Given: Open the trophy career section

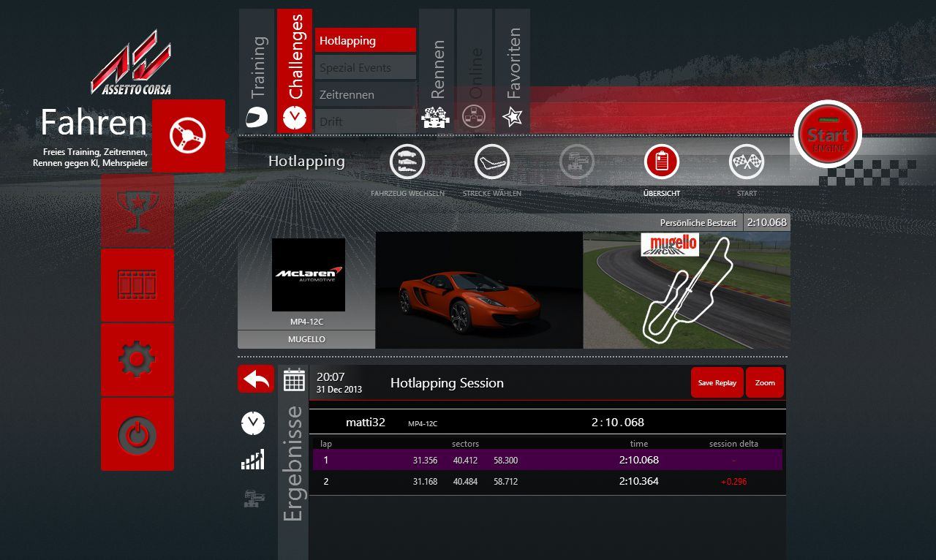Looking at the screenshot, I should click(x=137, y=211).
